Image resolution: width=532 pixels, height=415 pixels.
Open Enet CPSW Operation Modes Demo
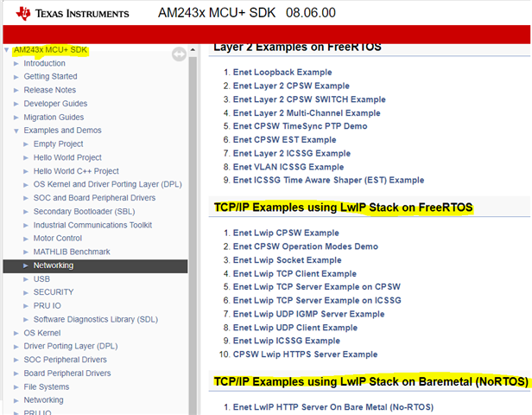[306, 246]
